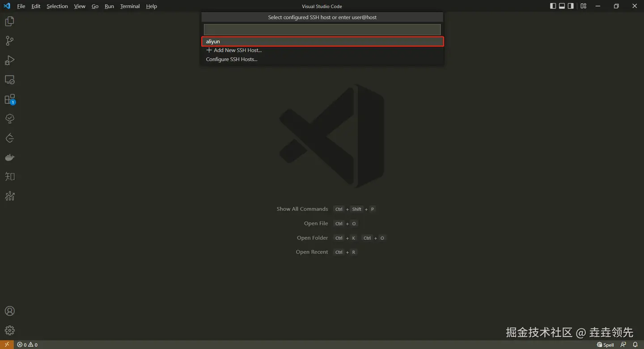Open the Go menu
Image resolution: width=644 pixels, height=349 pixels.
(95, 6)
